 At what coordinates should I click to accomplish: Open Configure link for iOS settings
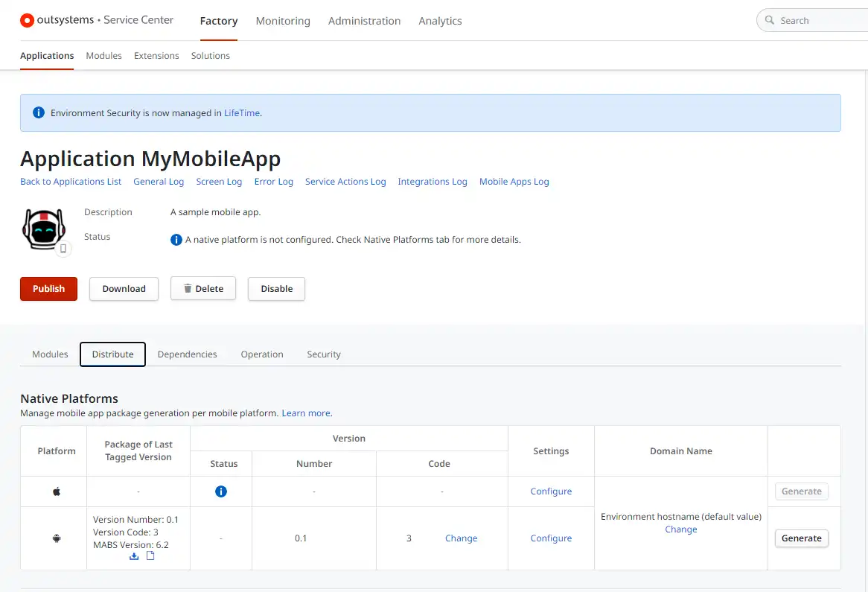click(x=551, y=491)
